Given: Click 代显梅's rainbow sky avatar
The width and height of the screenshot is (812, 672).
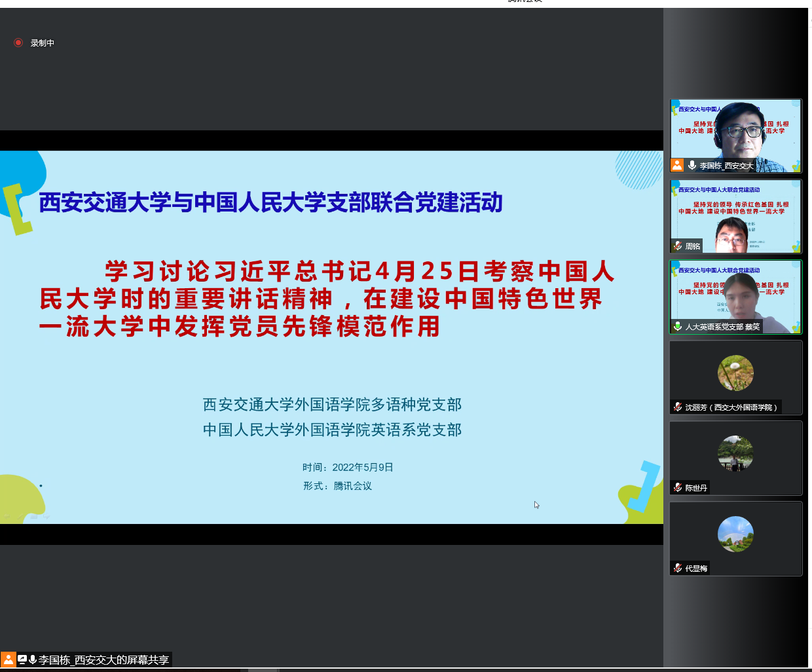Looking at the screenshot, I should pyautogui.click(x=735, y=534).
